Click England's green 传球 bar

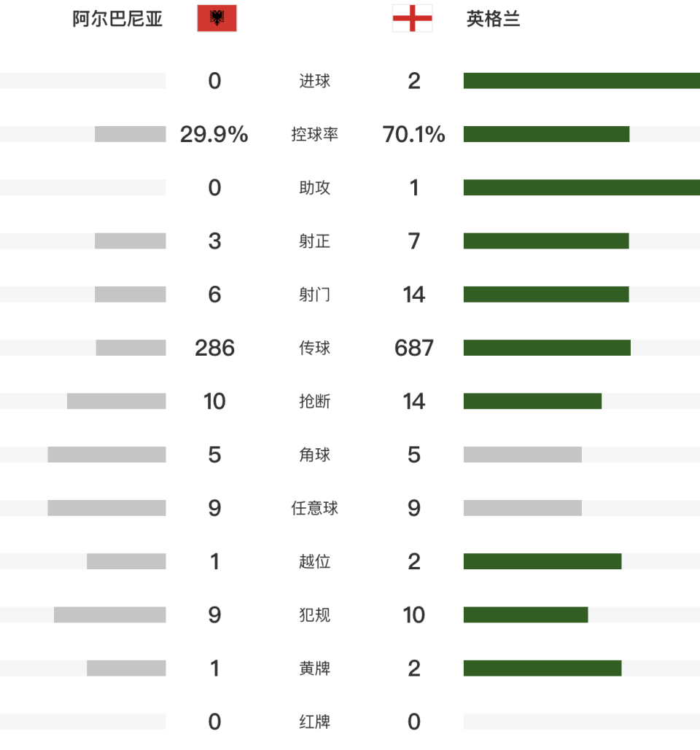point(547,348)
